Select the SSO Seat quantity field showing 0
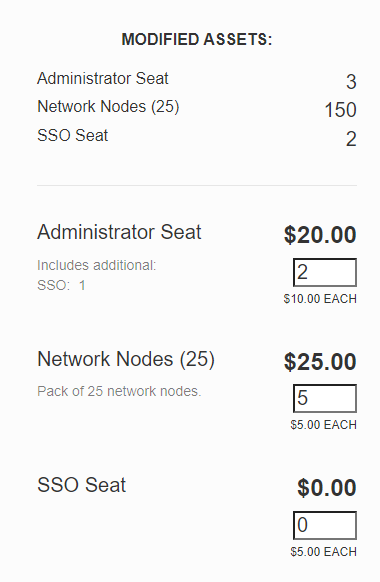Image resolution: width=380 pixels, height=582 pixels. click(325, 525)
